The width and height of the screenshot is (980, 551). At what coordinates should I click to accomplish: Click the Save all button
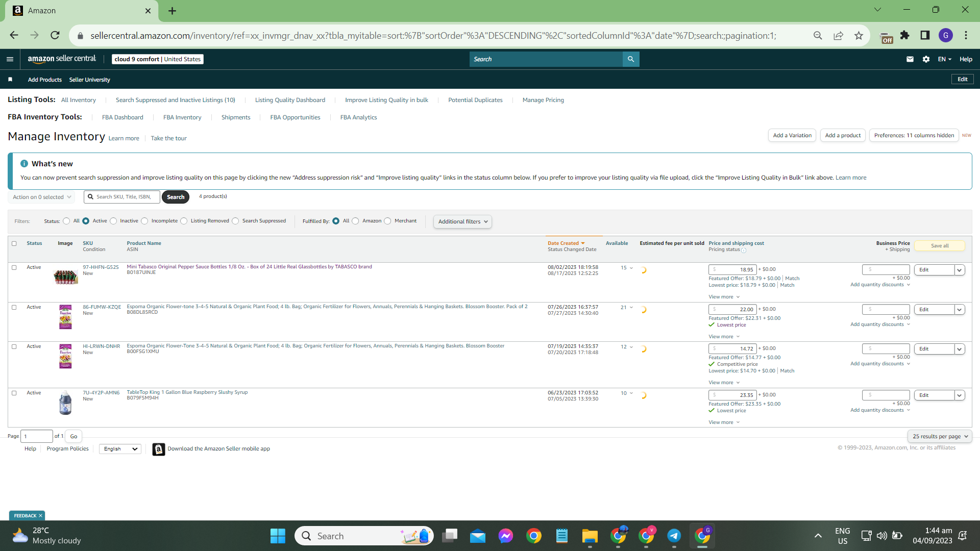(x=940, y=246)
